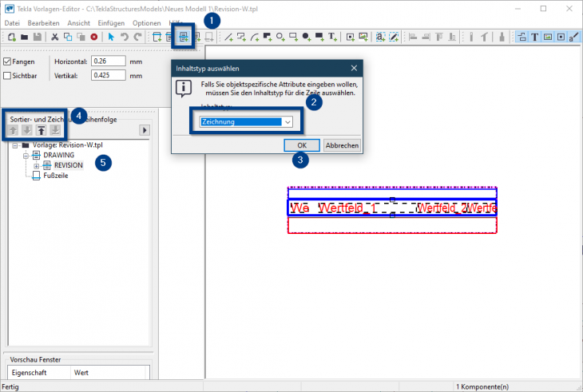The height and width of the screenshot is (392, 583).
Task: Collapse the DRAWING tree node
Action: (26, 156)
